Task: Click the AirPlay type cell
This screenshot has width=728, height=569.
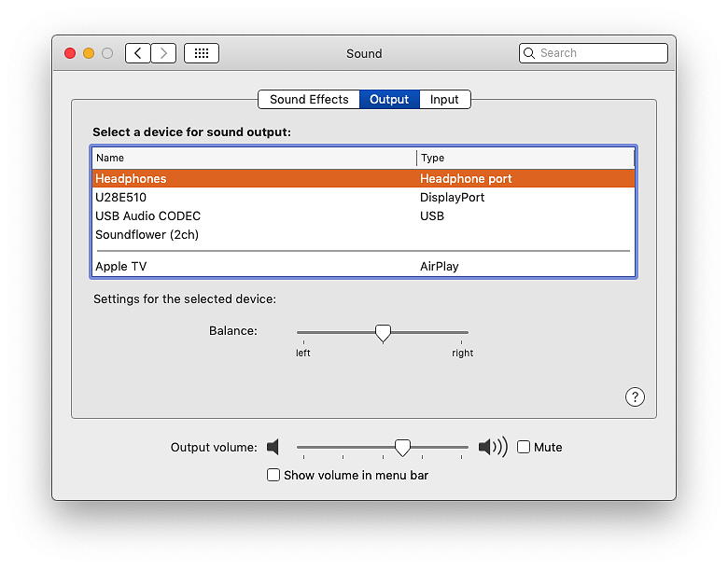Action: [440, 267]
